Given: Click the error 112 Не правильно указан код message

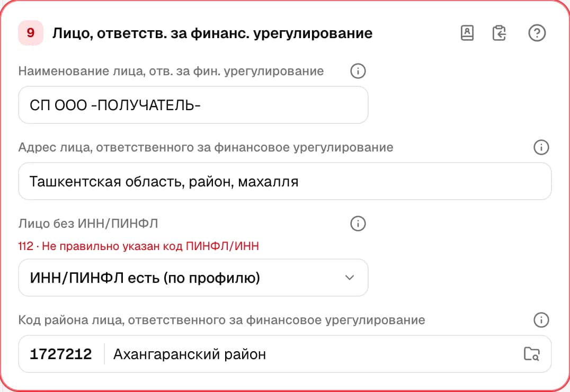Looking at the screenshot, I should 138,246.
